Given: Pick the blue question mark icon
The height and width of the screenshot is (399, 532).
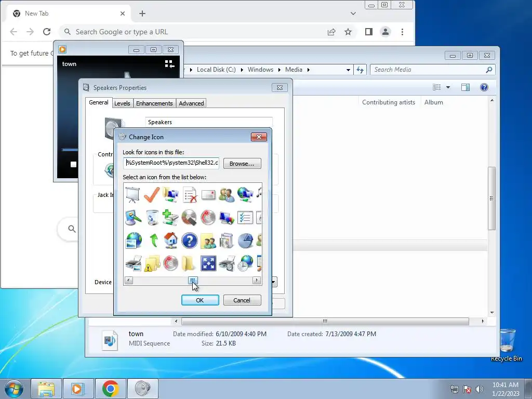Looking at the screenshot, I should 189,240.
